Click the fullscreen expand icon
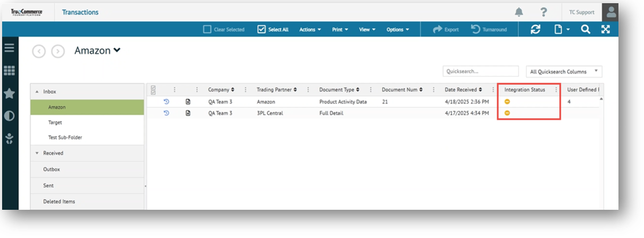Image resolution: width=644 pixels, height=238 pixels. (606, 30)
